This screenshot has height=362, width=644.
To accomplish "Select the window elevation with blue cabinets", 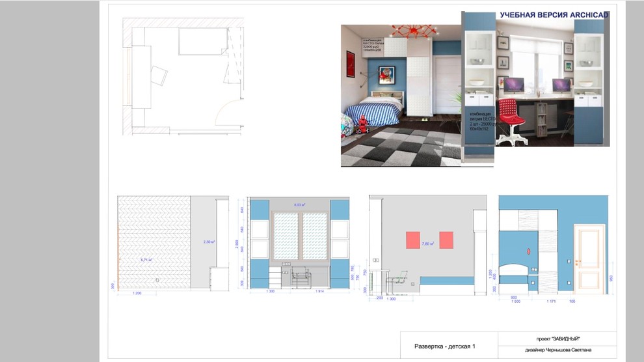I will click(x=299, y=244).
